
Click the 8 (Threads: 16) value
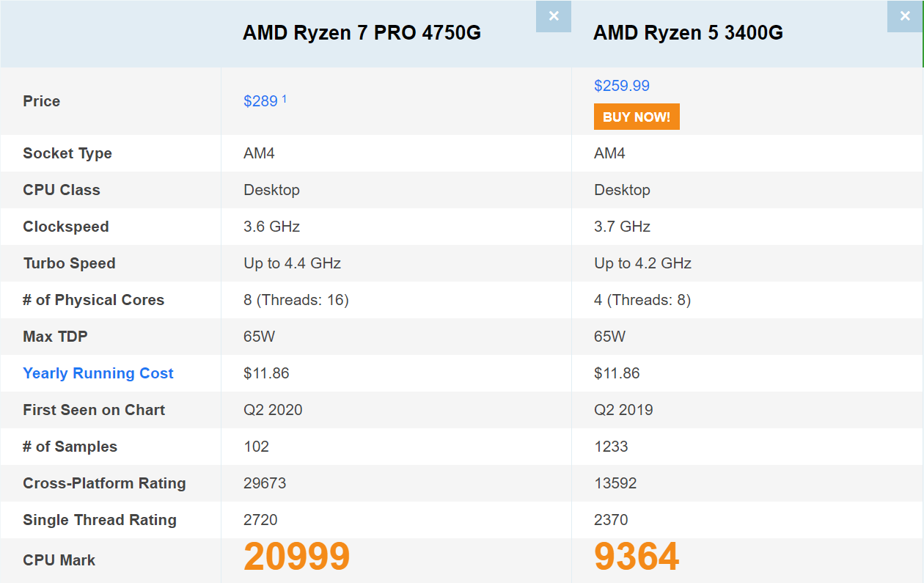[x=296, y=300]
